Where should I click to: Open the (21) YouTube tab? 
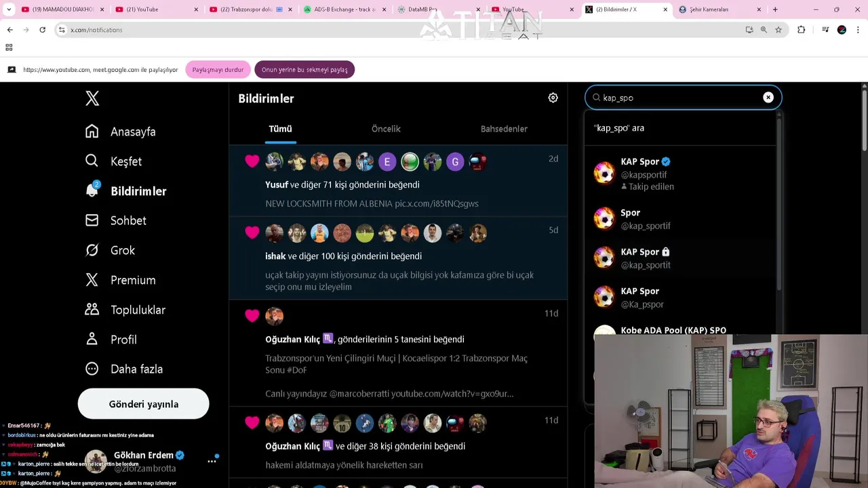point(156,9)
